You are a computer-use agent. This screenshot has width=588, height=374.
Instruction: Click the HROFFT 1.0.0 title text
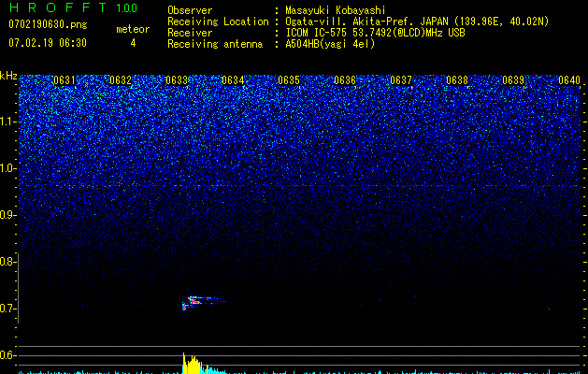click(73, 7)
